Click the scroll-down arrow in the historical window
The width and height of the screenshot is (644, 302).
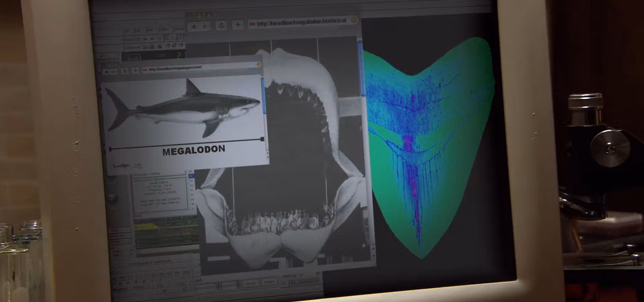coord(374,256)
